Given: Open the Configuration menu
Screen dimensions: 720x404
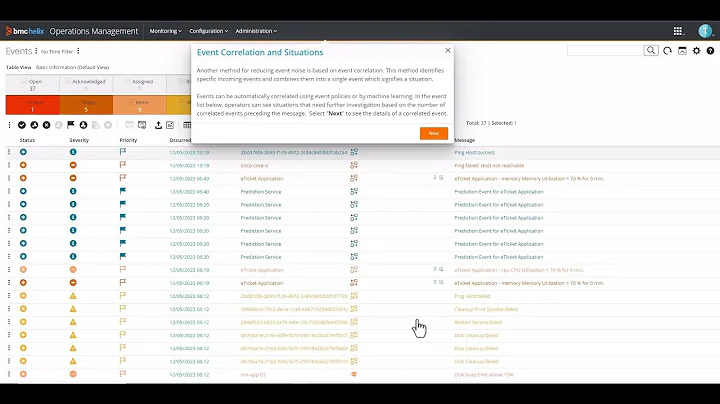Looking at the screenshot, I should [x=208, y=31].
